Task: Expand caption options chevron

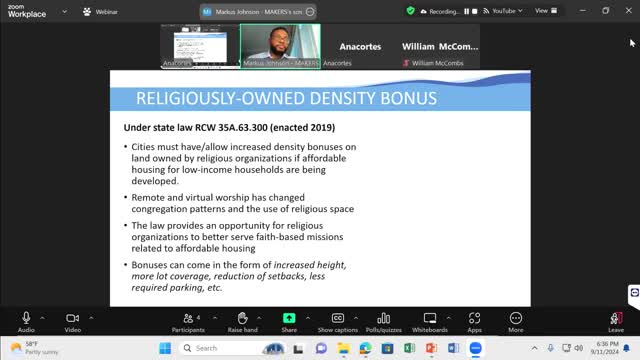Action: (356, 318)
